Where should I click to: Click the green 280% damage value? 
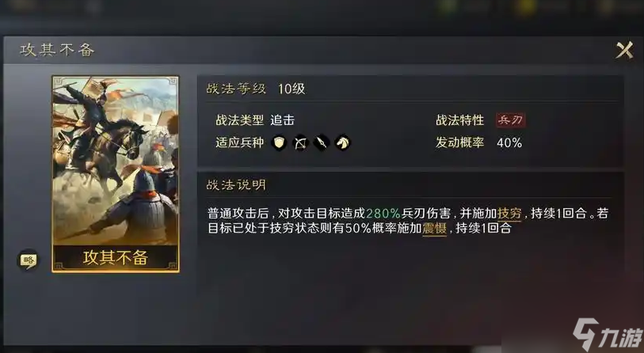coord(383,214)
